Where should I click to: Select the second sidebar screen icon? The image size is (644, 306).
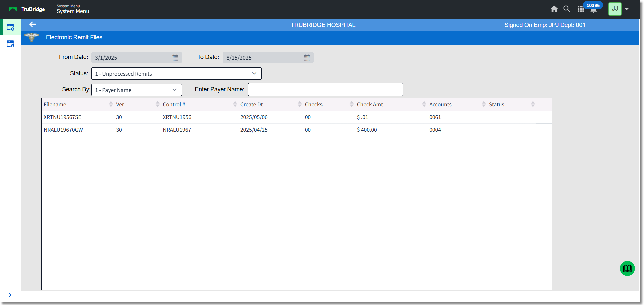point(10,44)
